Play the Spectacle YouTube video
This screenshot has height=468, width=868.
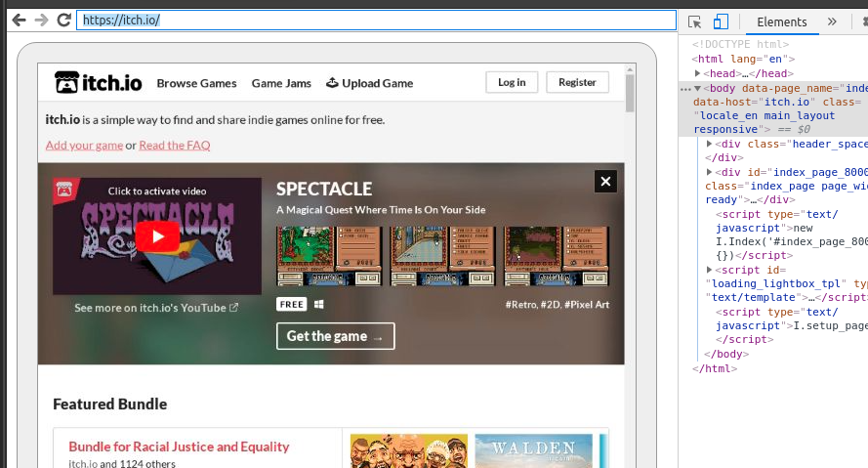(x=158, y=236)
